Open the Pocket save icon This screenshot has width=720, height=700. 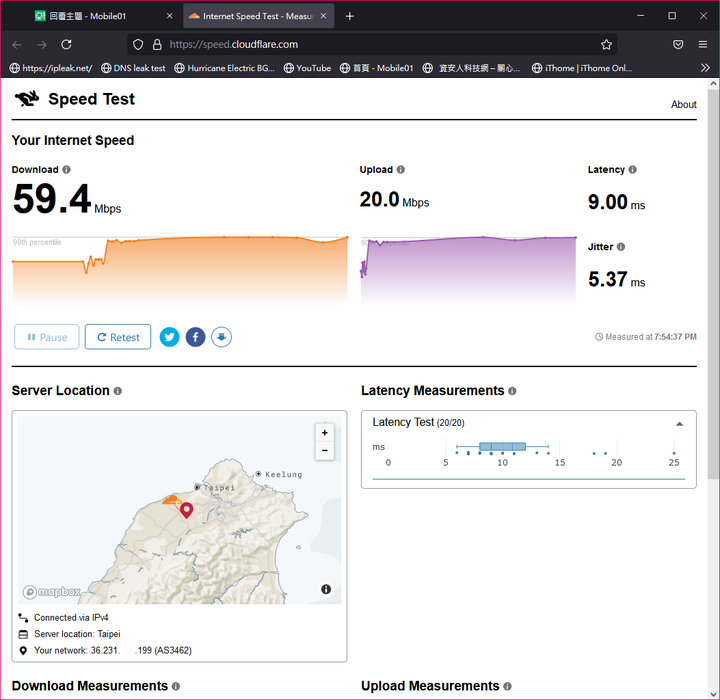coord(678,45)
